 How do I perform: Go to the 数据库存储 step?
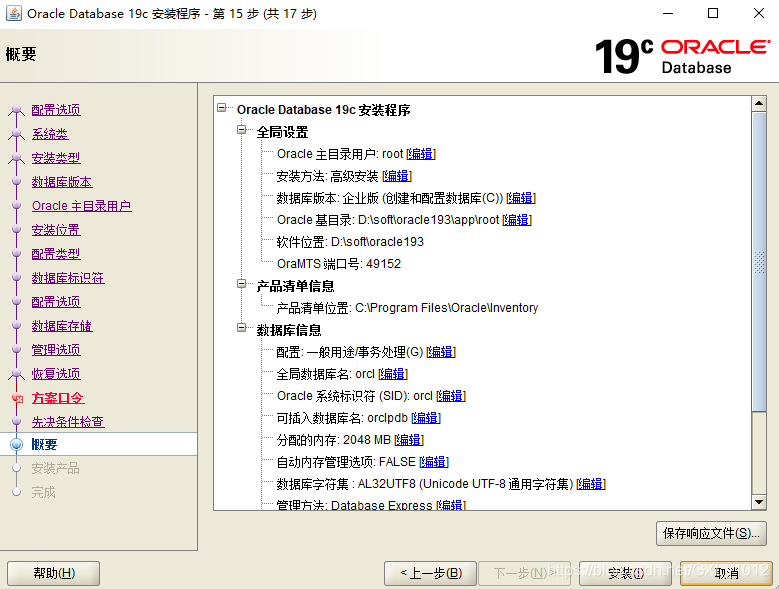click(x=62, y=326)
